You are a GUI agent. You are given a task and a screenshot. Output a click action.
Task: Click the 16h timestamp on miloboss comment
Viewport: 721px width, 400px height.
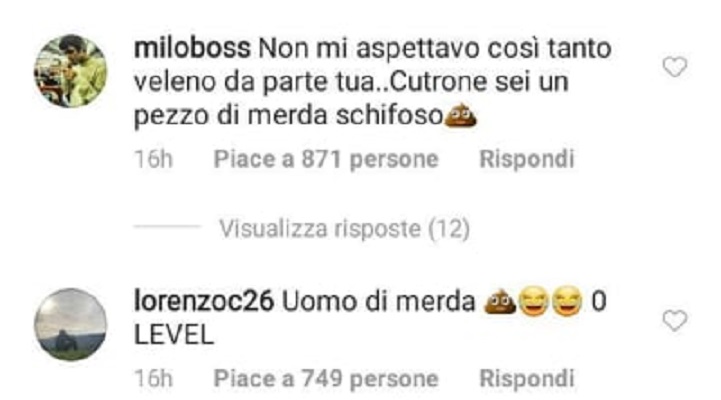pos(154,160)
